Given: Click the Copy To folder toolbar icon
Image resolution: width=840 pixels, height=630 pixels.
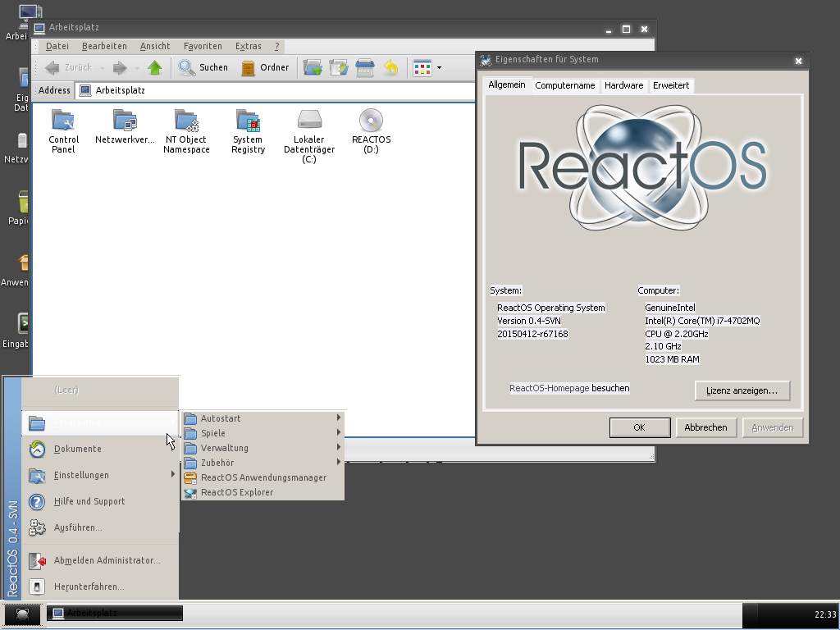Looking at the screenshot, I should point(339,67).
